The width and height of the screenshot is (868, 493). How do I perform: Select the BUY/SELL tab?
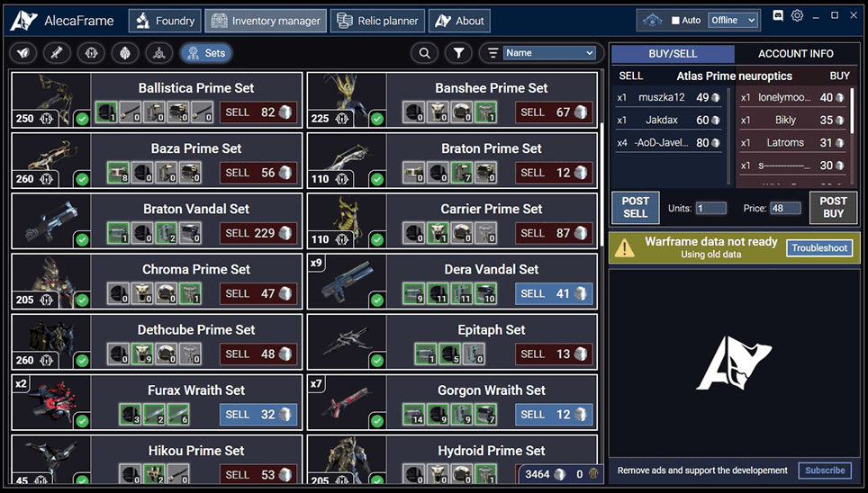coord(673,54)
